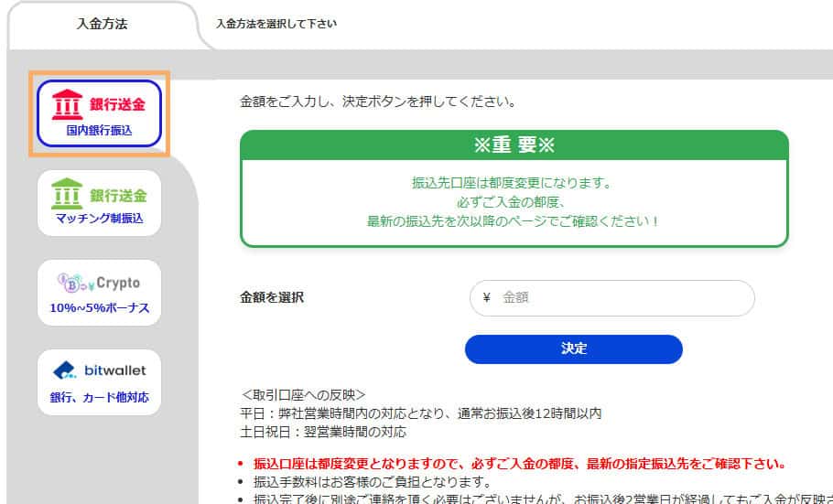Click text 最新の振込先を次以降のページでご確認ください！

pyautogui.click(x=514, y=221)
